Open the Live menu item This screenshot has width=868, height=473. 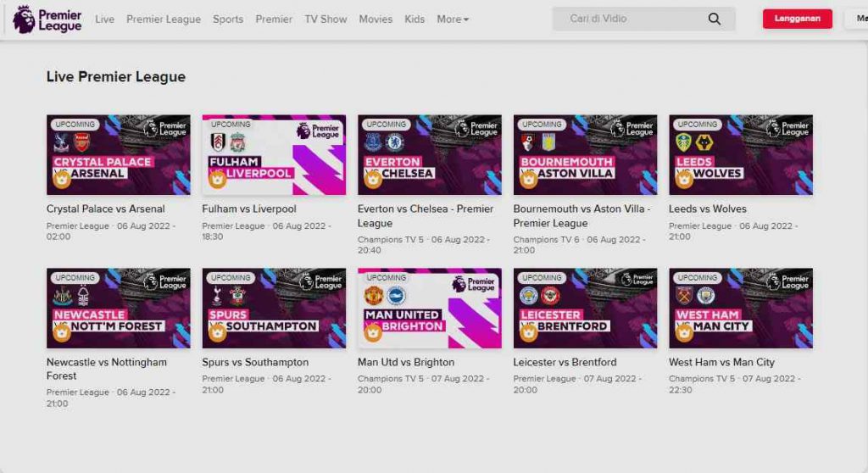coord(104,19)
